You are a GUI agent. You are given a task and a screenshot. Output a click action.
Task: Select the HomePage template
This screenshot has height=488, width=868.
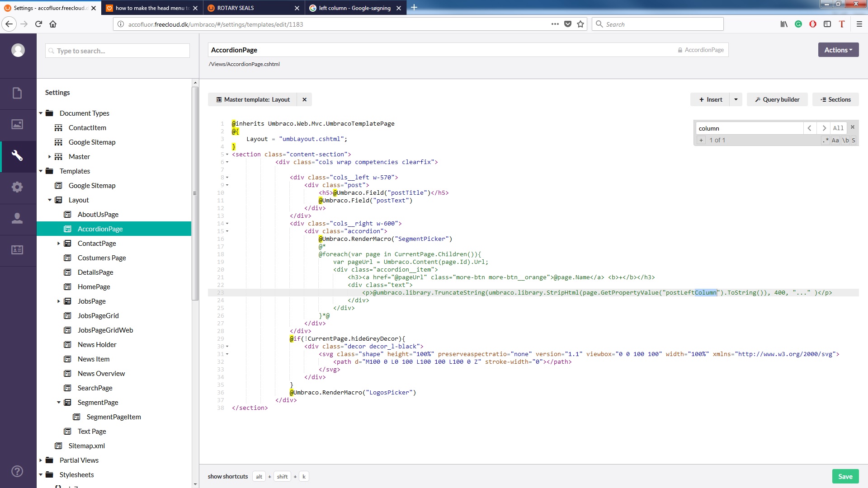94,287
